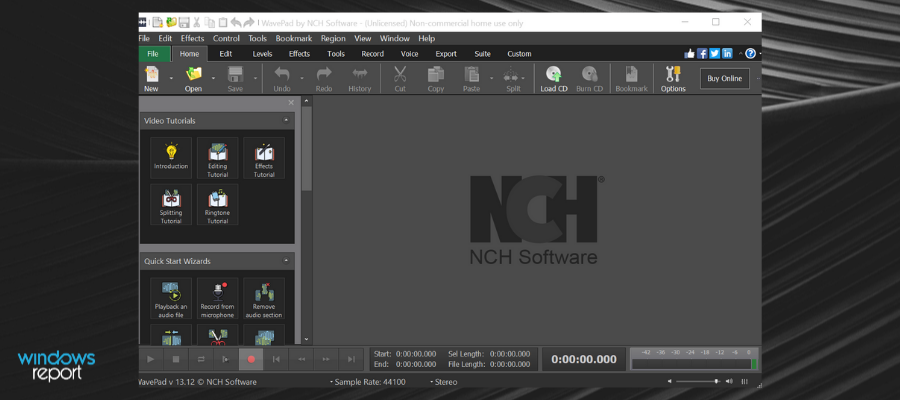Open the Bookmark menu

point(294,38)
